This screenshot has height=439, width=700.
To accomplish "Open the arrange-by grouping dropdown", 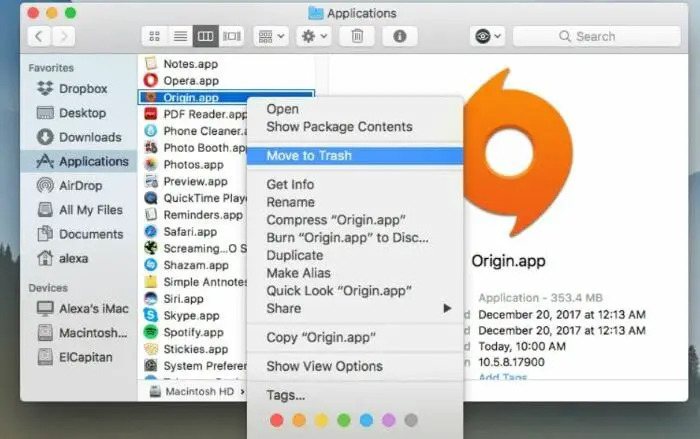I will click(x=271, y=36).
